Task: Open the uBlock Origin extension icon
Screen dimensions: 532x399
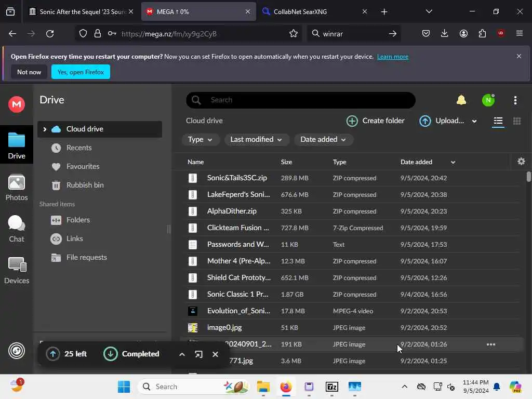Action: (x=501, y=33)
